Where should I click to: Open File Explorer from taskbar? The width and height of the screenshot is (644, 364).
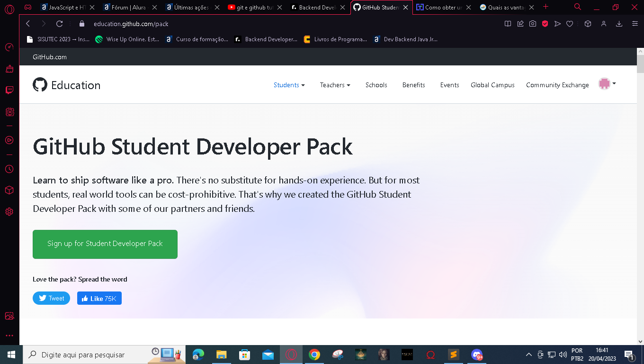(222, 355)
